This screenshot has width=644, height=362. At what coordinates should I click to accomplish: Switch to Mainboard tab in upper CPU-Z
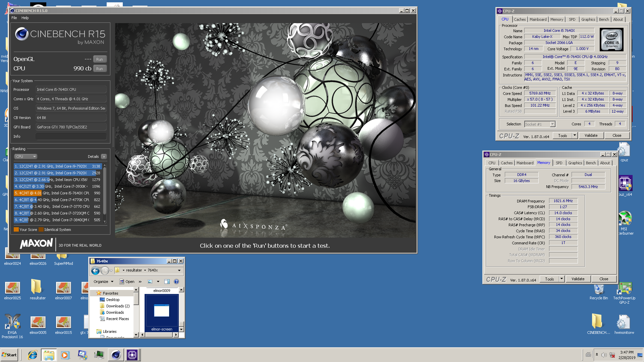pos(538,19)
